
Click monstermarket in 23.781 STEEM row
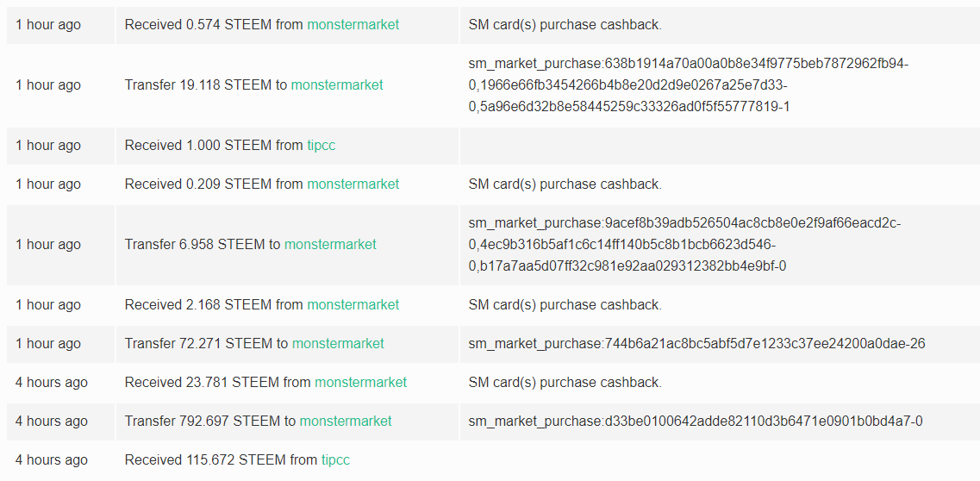pos(360,383)
